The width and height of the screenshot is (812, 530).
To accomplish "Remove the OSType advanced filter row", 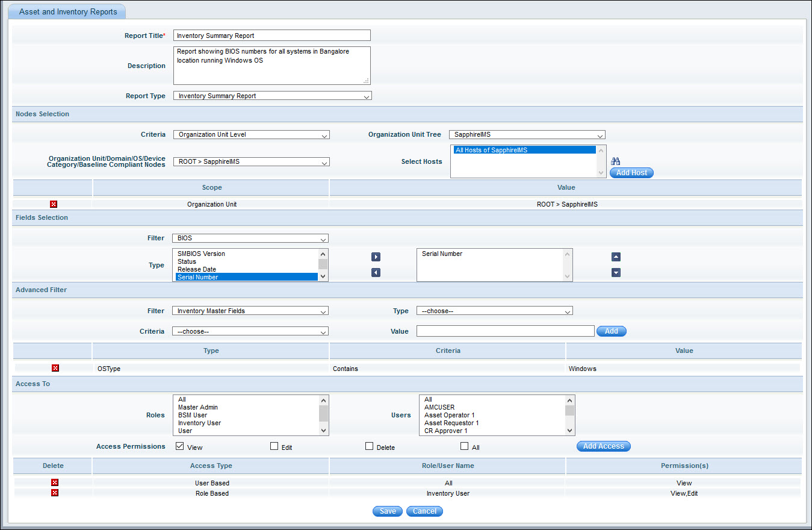I will pos(55,368).
